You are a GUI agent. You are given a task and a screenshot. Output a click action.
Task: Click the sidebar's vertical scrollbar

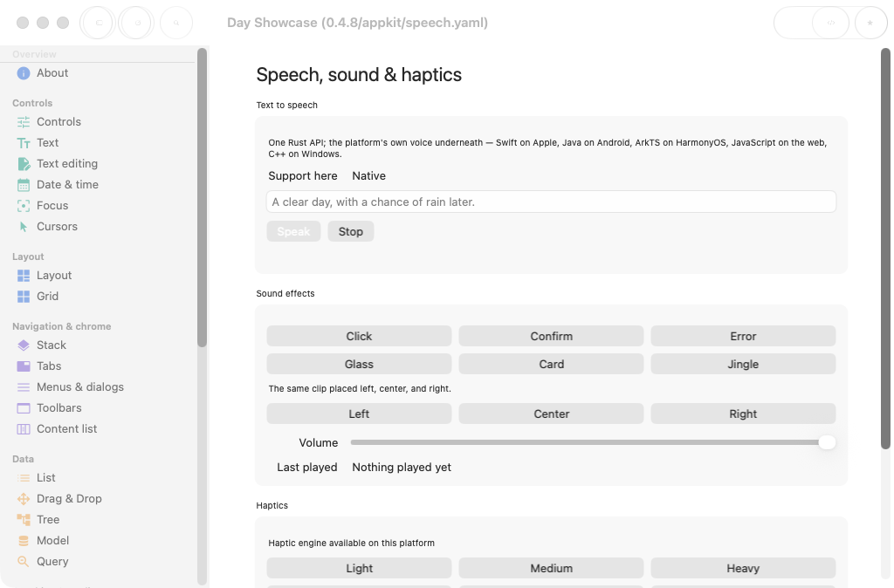[x=202, y=198]
